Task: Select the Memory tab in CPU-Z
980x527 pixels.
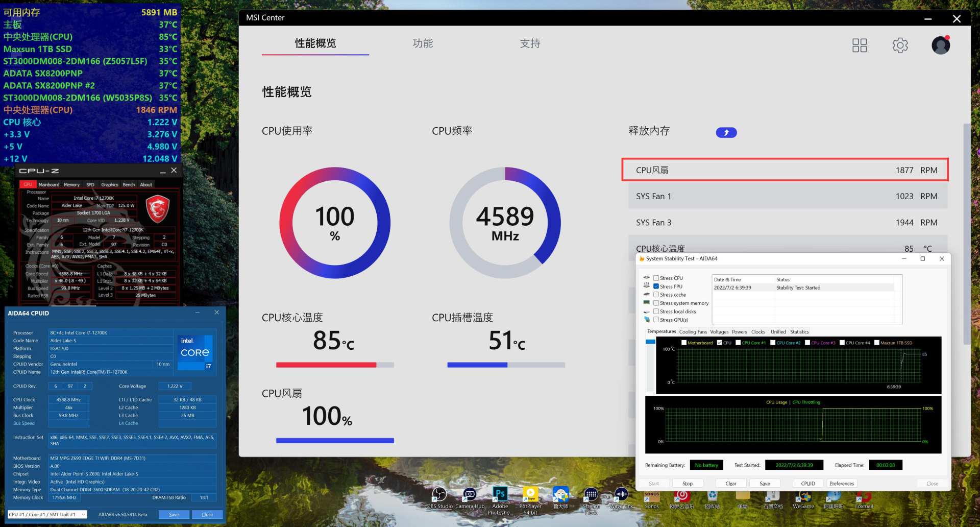Action: 71,185
